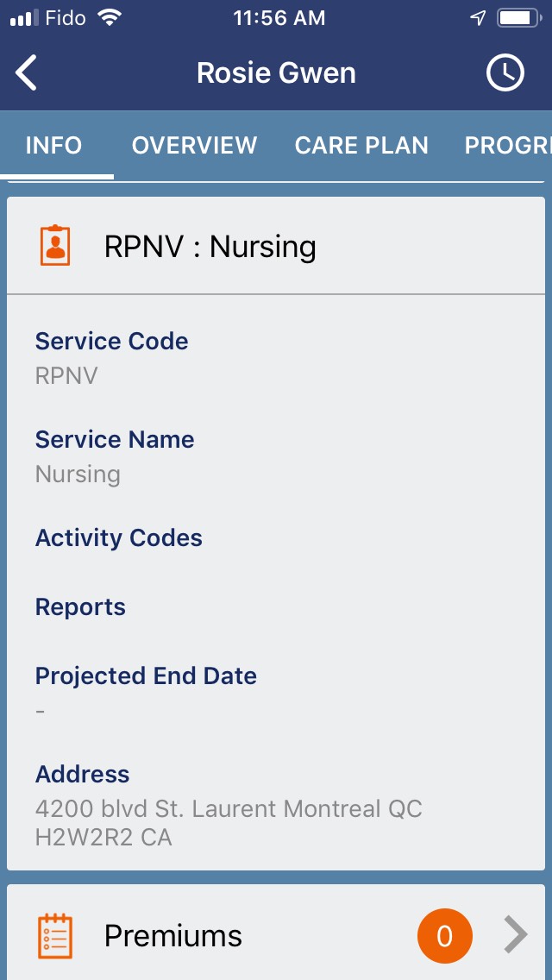This screenshot has width=552, height=980.
Task: Tap the orange Premiums count badge
Action: (x=445, y=936)
